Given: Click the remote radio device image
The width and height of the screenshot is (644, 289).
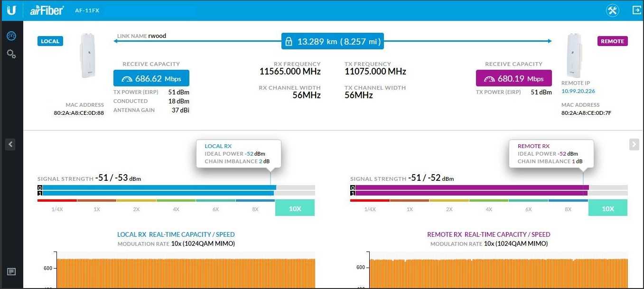Looking at the screenshot, I should point(575,56).
